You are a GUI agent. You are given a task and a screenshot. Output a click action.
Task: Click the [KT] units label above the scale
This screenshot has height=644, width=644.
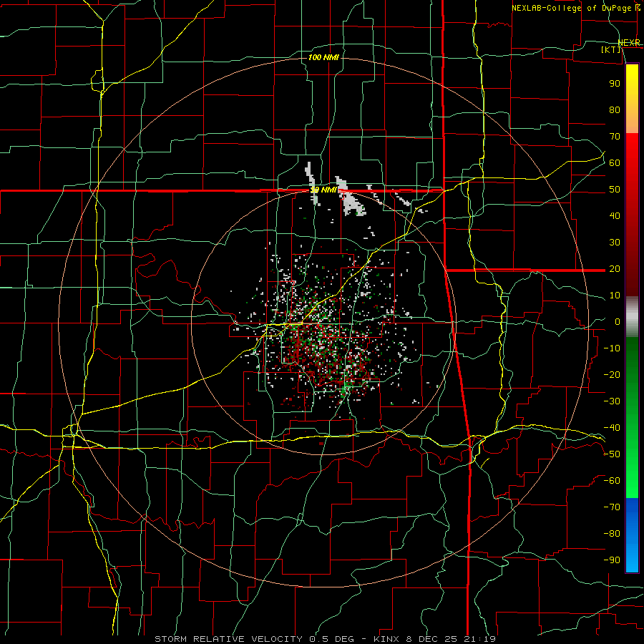click(610, 49)
